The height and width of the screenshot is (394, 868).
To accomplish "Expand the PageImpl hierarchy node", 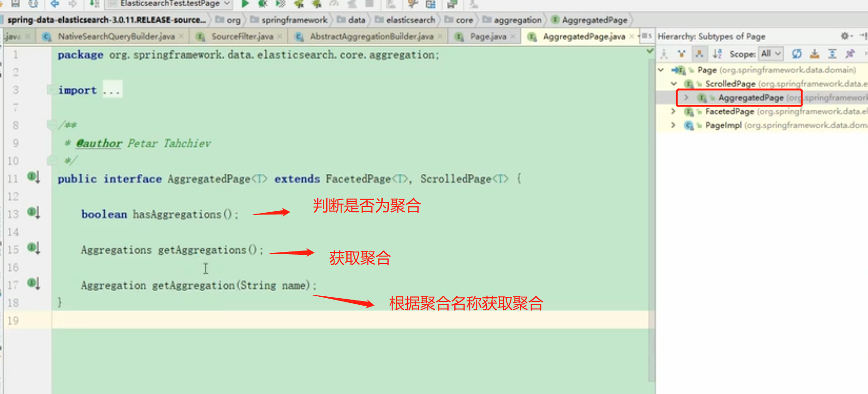I will click(673, 125).
